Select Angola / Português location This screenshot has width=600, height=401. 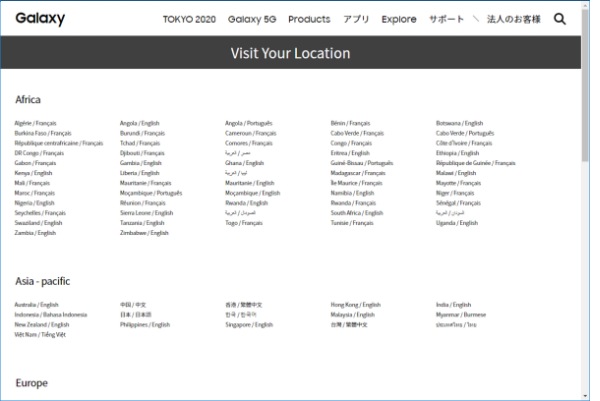point(249,123)
